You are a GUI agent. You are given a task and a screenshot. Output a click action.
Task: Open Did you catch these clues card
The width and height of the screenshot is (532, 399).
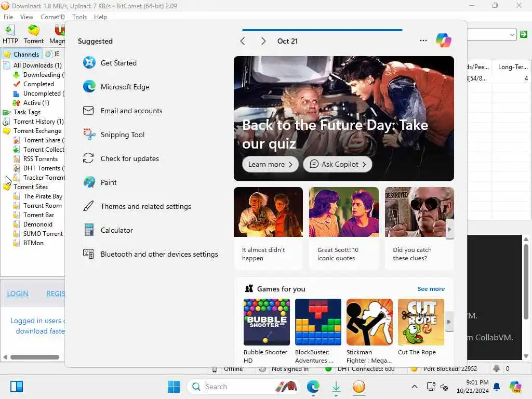point(419,228)
